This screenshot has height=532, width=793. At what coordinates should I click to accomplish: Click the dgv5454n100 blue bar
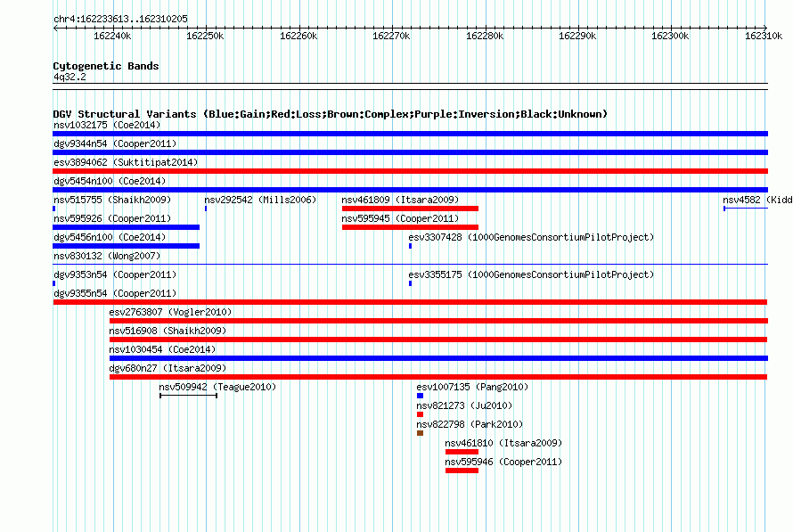coord(410,190)
